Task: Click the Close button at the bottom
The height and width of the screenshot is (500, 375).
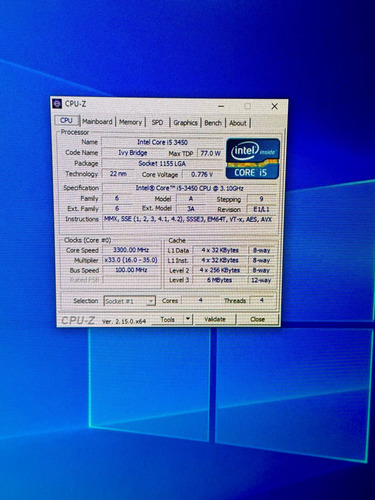Action: tap(257, 319)
